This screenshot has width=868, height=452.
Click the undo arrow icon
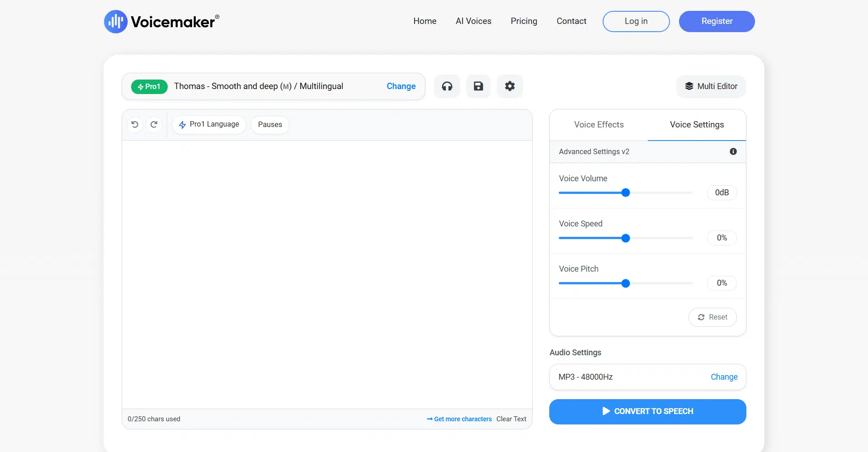point(135,124)
